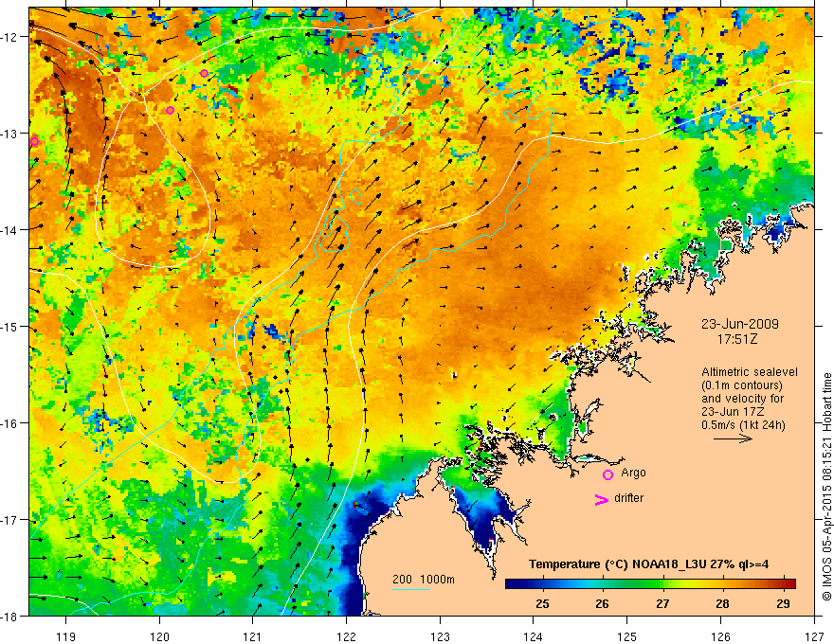Click the latitude label -13
The image size is (834, 644).
coord(10,134)
